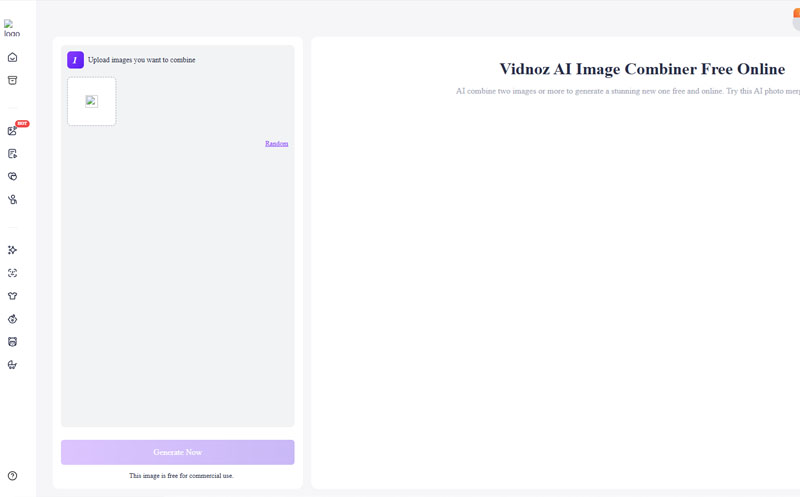Click the 'AI combine two images or more' description
This screenshot has height=497, width=800.
pos(628,91)
